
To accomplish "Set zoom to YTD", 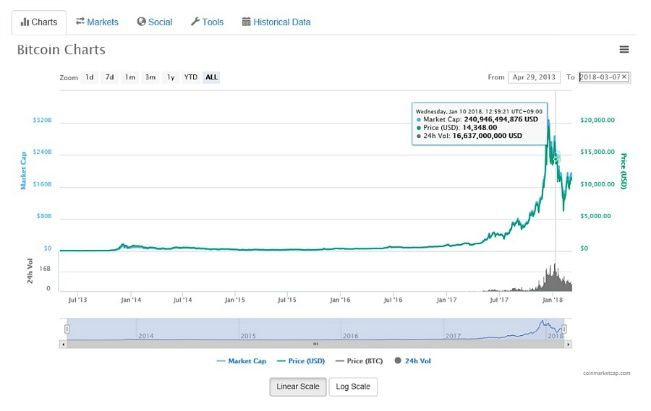I will [x=191, y=77].
